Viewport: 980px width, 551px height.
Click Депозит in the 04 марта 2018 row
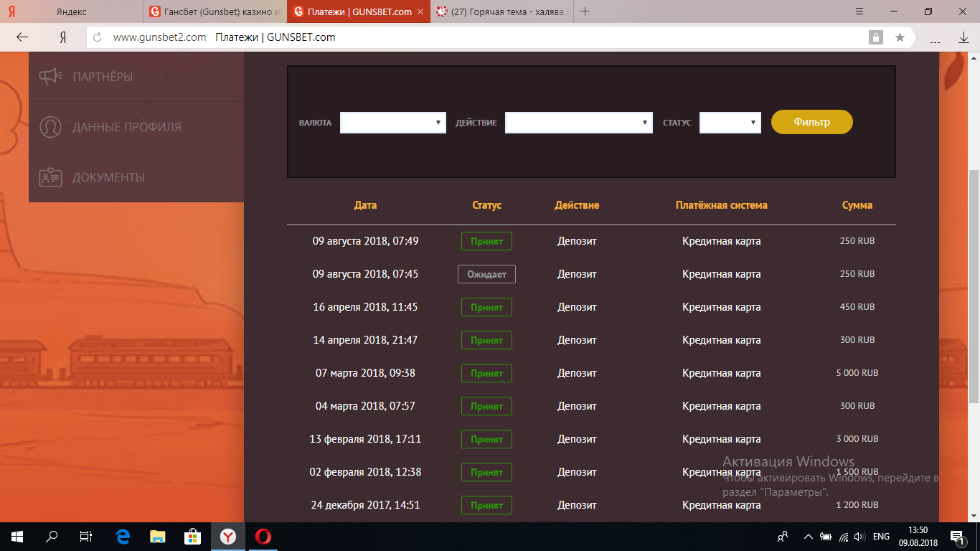tap(578, 406)
